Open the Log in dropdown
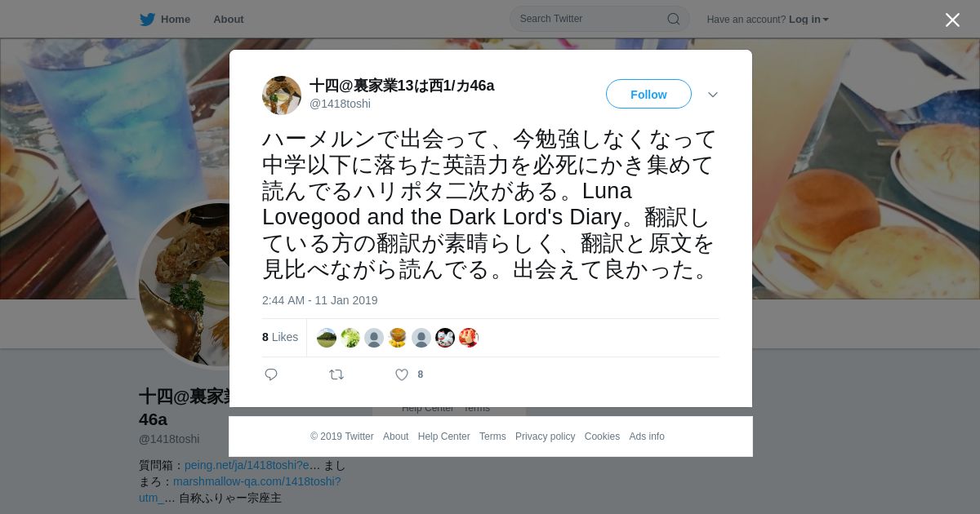The image size is (980, 514). (x=808, y=20)
